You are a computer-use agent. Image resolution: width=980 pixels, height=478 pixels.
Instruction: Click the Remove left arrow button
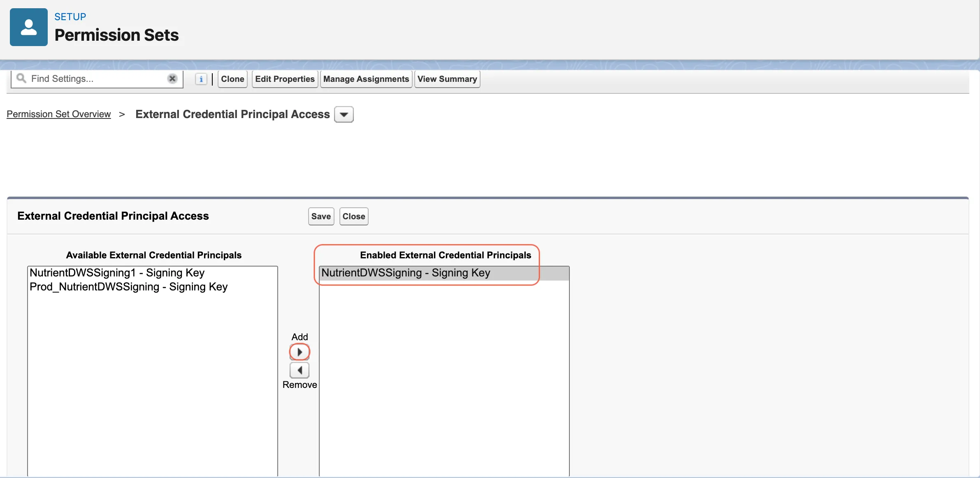(300, 370)
